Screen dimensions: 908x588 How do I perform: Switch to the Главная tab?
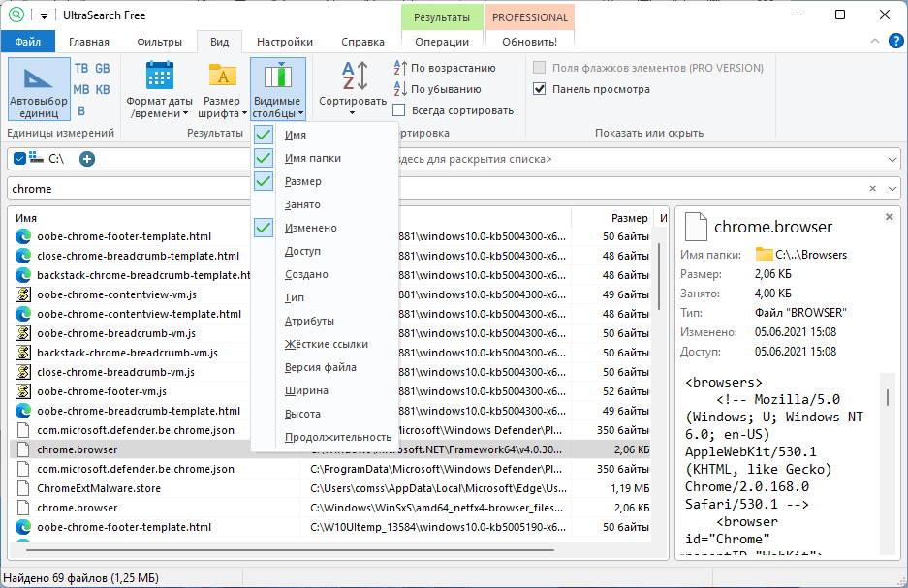click(89, 42)
